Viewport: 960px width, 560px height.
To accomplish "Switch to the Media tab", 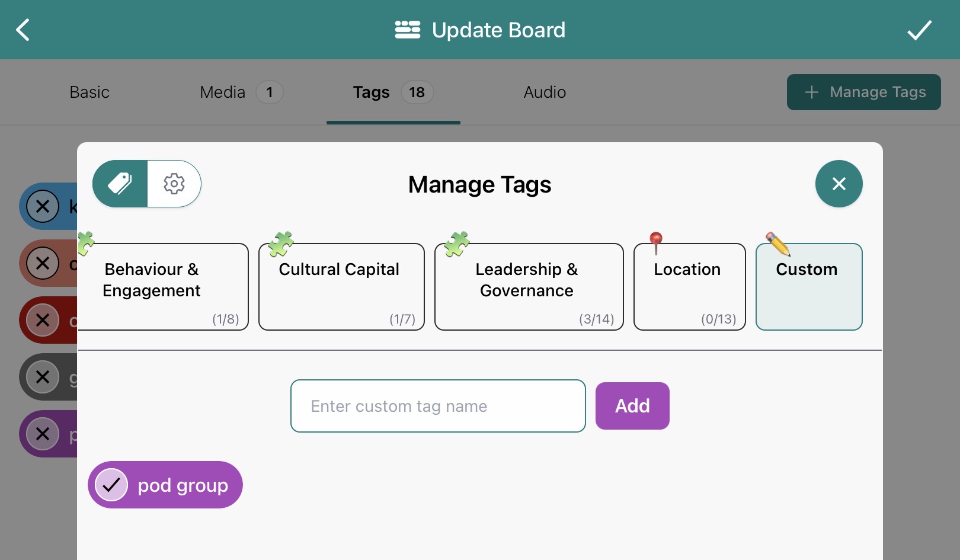I will (x=222, y=92).
